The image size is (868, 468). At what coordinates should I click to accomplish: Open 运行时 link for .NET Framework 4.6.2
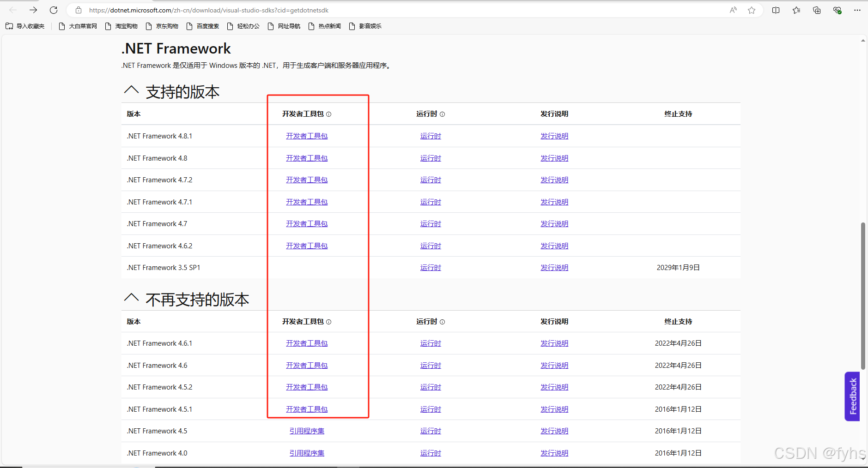(431, 246)
